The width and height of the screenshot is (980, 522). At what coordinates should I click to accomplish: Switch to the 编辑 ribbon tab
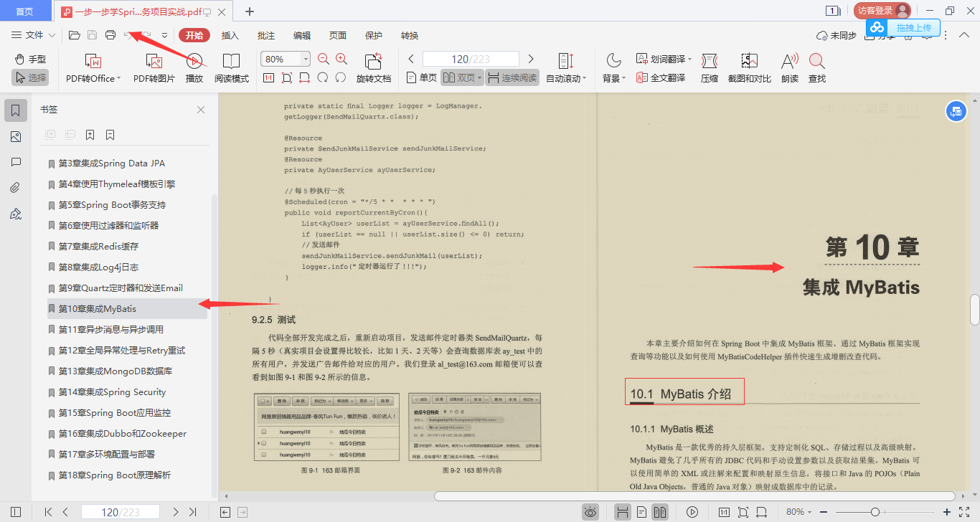pyautogui.click(x=302, y=35)
